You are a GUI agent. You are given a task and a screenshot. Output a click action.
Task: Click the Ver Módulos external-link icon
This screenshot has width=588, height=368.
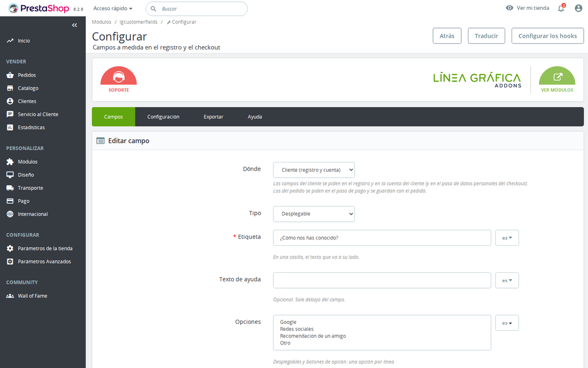coord(557,77)
